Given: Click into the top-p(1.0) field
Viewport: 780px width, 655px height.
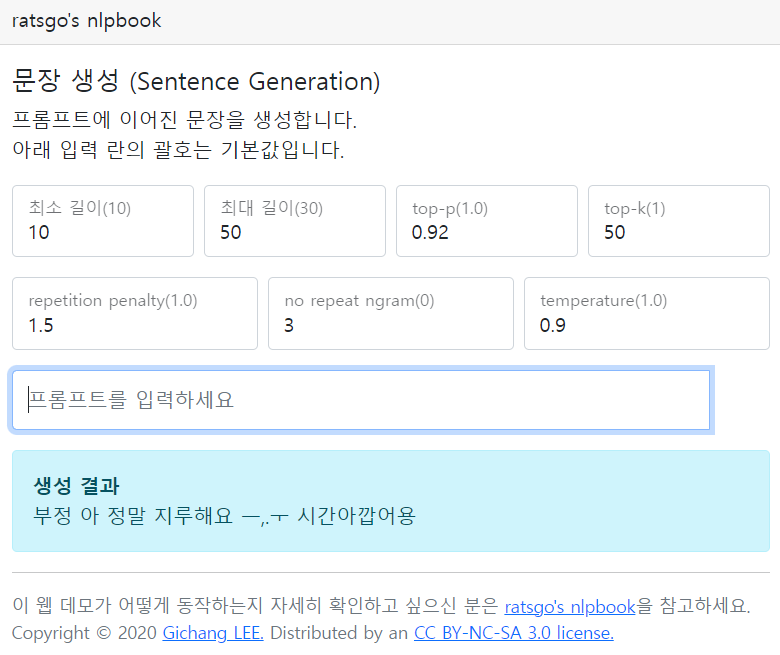Looking at the screenshot, I should pyautogui.click(x=487, y=221).
